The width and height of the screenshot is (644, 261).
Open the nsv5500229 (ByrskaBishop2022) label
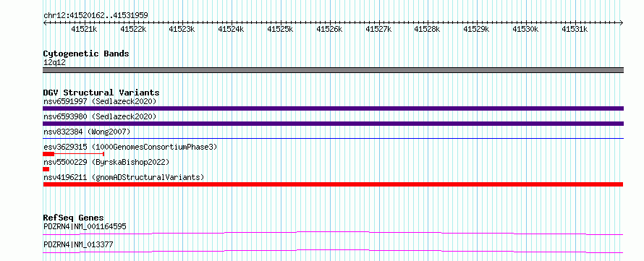pos(106,162)
